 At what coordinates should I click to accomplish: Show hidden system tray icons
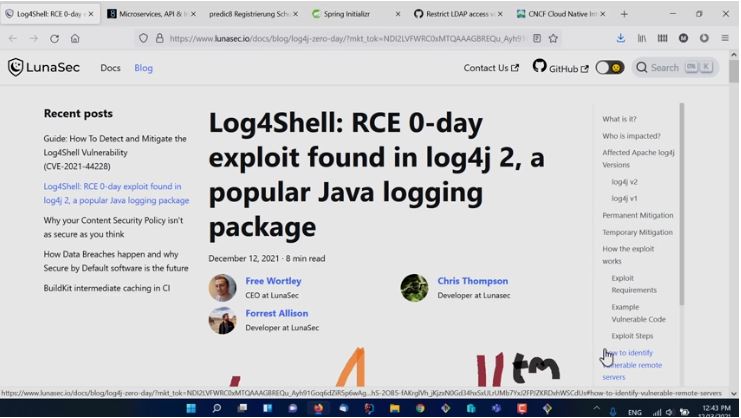[x=596, y=409]
